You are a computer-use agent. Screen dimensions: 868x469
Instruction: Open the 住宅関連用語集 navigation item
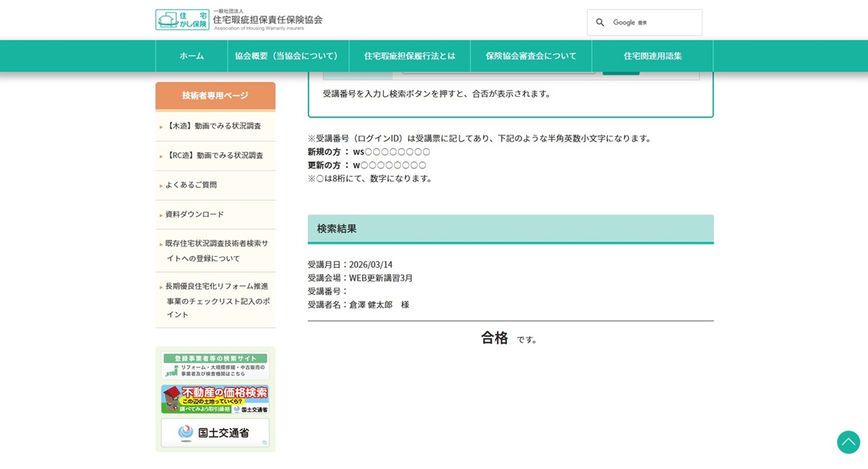tap(653, 56)
